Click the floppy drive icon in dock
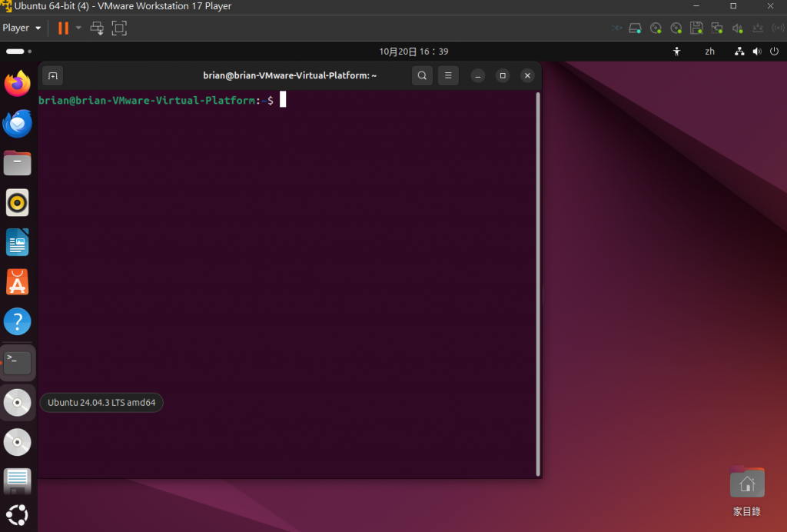 [x=18, y=482]
